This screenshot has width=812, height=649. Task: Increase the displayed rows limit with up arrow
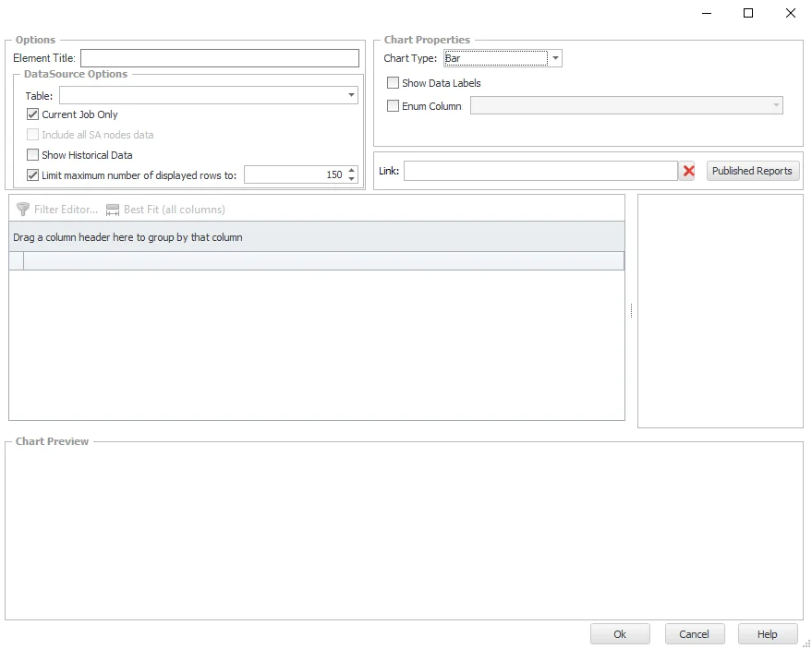click(352, 170)
